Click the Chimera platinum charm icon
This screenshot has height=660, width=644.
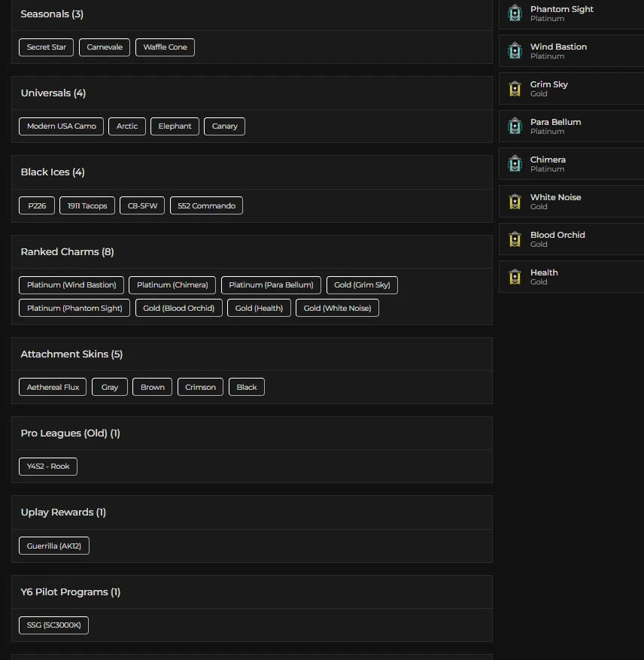click(515, 163)
